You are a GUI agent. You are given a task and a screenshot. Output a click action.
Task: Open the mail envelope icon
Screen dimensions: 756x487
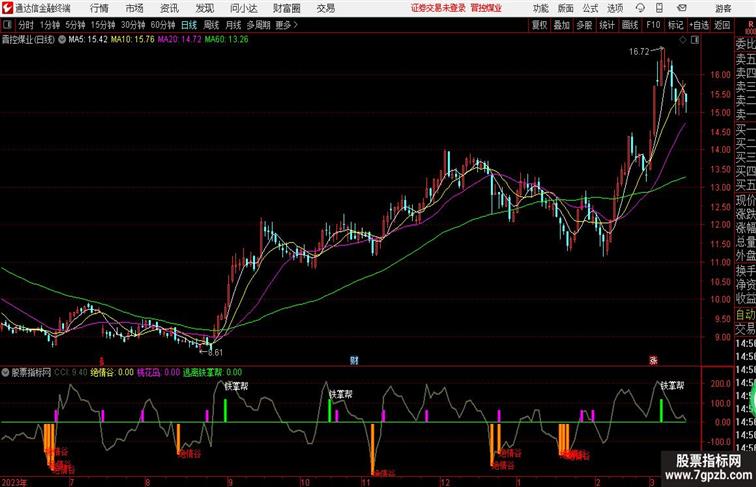click(x=682, y=8)
